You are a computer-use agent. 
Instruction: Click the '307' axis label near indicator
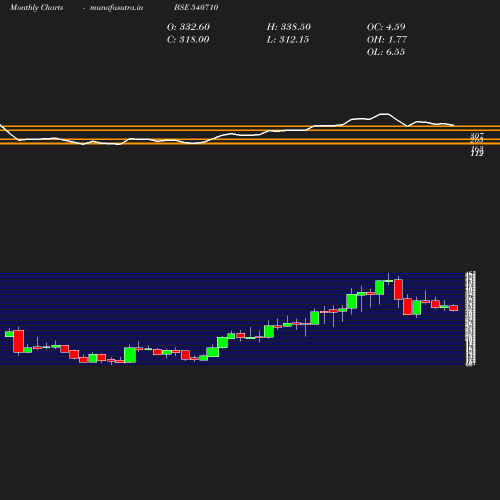point(477,135)
